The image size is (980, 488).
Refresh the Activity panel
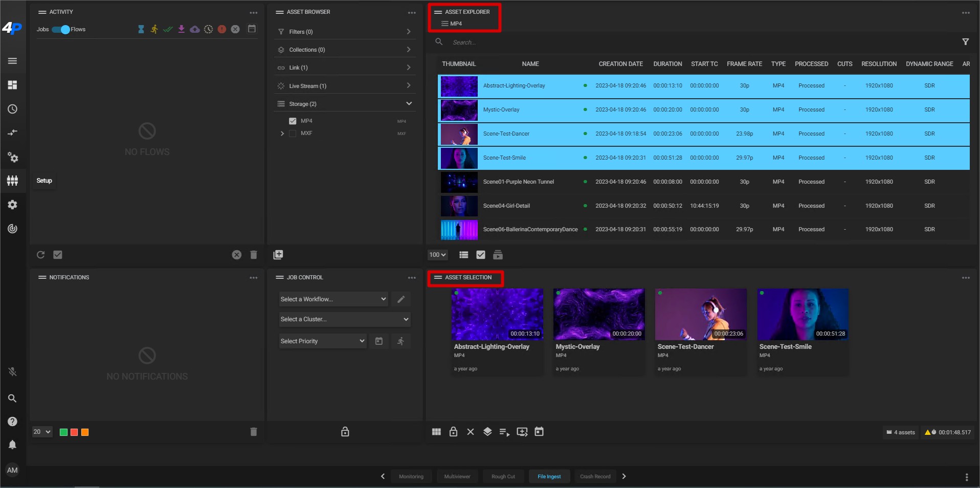41,255
